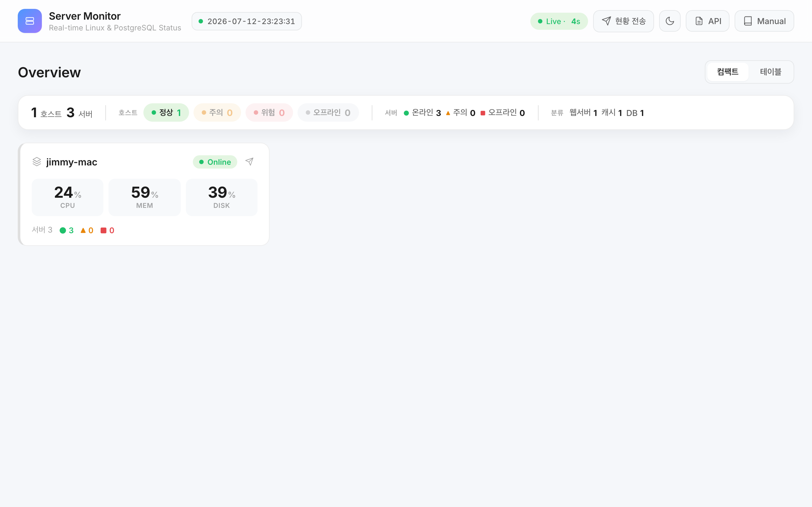The width and height of the screenshot is (812, 507).
Task: Toggle the Live auto-refresh indicator
Action: (x=559, y=21)
